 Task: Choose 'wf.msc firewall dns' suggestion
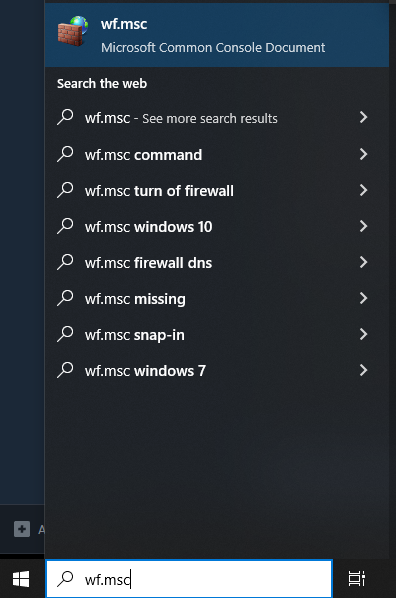pyautogui.click(x=217, y=262)
